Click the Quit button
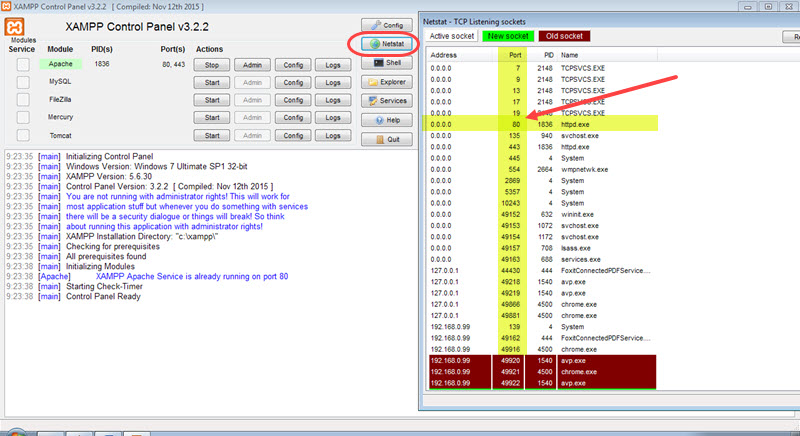 [387, 139]
